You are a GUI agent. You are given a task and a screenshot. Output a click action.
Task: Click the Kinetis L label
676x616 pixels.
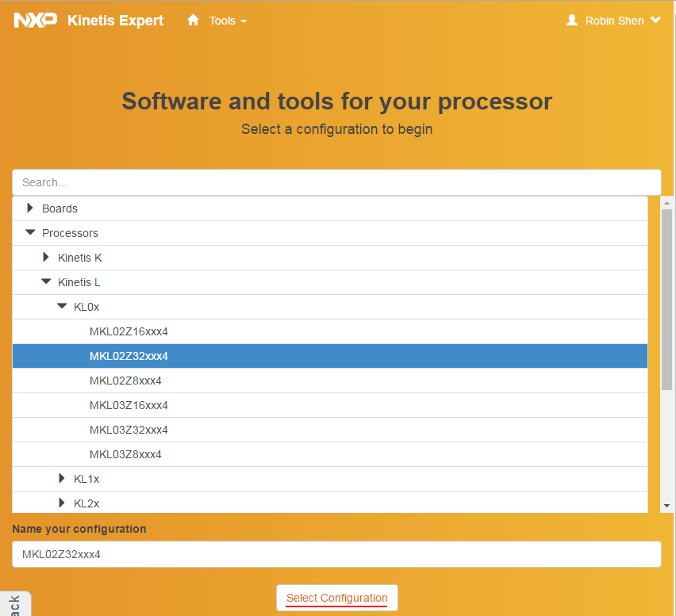(x=79, y=282)
